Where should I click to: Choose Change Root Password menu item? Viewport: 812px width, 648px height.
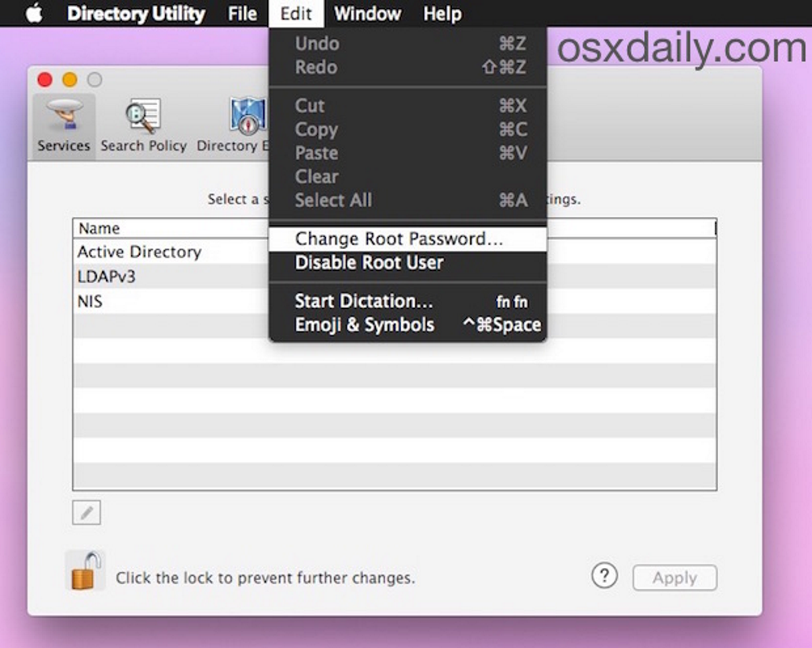click(399, 239)
